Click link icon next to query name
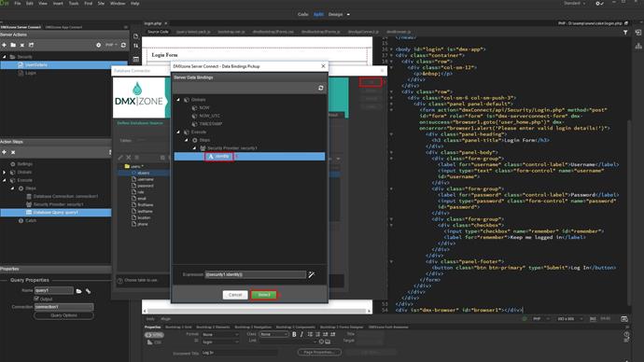Image resolution: width=644 pixels, height=362 pixels. pyautogui.click(x=88, y=290)
